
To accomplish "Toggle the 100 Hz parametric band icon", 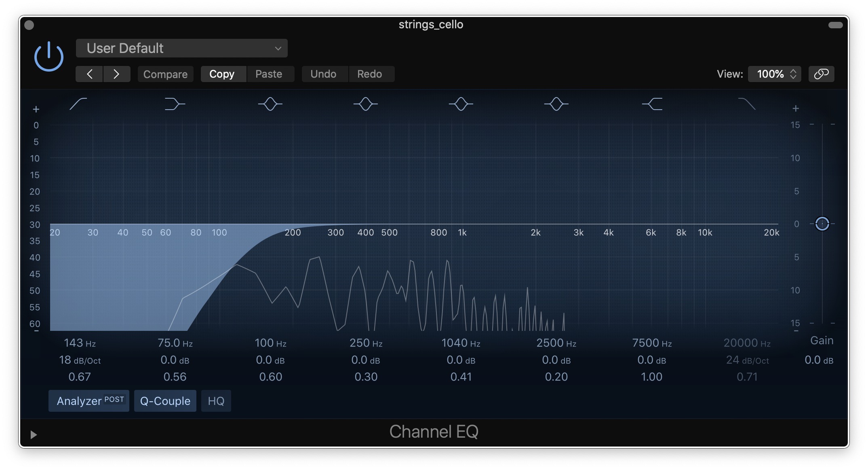I will [270, 104].
